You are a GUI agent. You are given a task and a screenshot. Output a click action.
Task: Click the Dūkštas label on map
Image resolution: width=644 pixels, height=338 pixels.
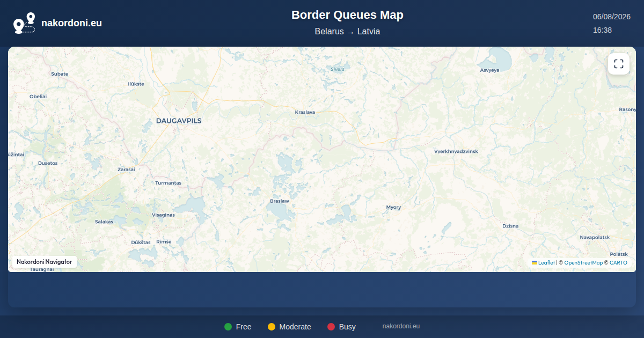(141, 243)
